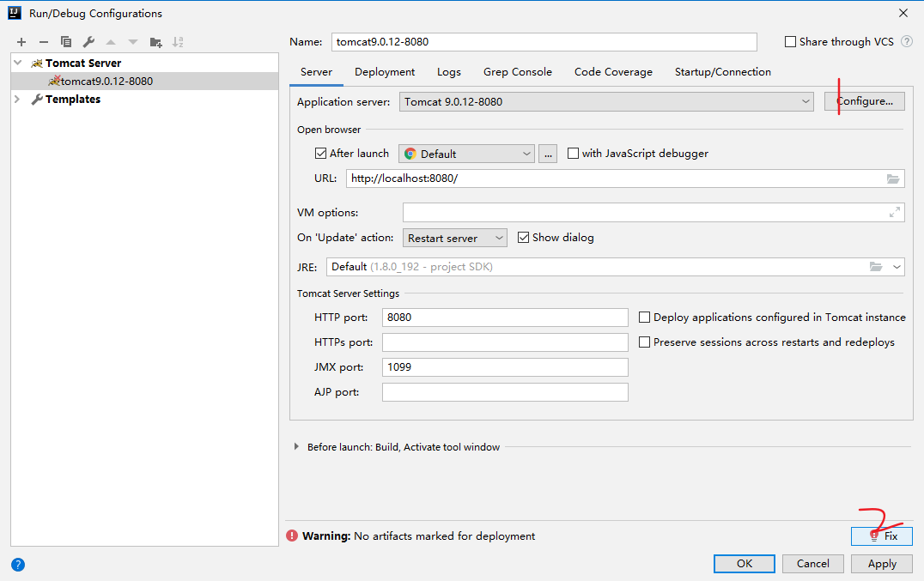Sort configurations alphabetically

pyautogui.click(x=178, y=42)
